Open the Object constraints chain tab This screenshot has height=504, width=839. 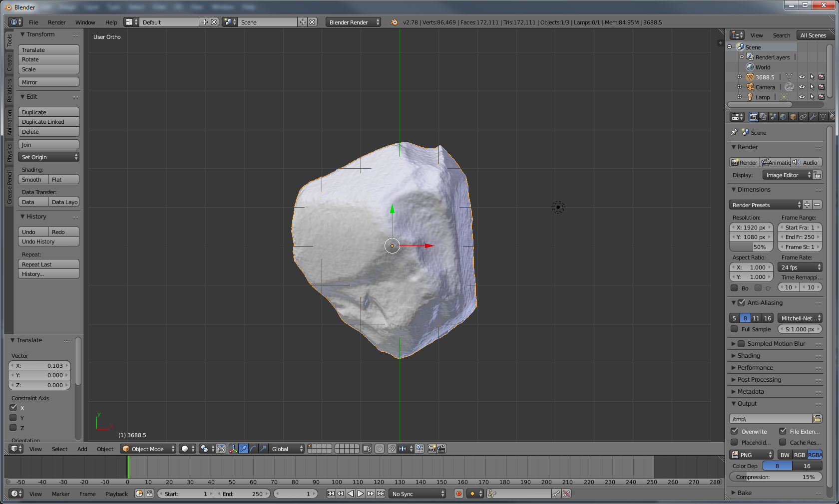[803, 117]
